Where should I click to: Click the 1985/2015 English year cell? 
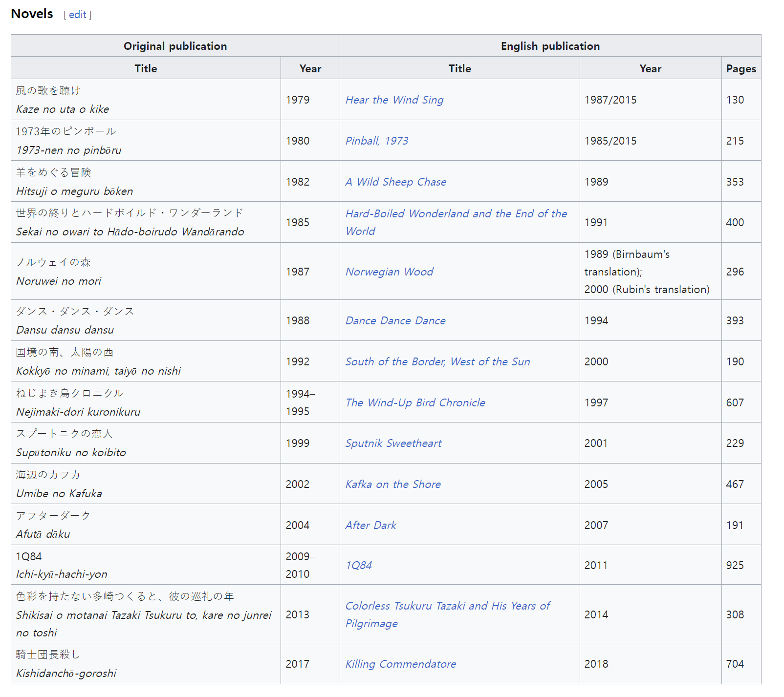651,141
